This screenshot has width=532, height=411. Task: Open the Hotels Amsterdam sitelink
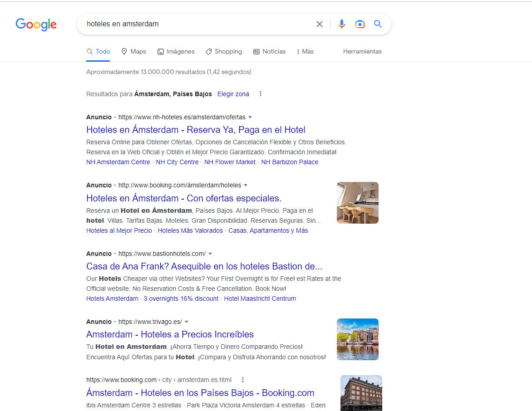112,299
